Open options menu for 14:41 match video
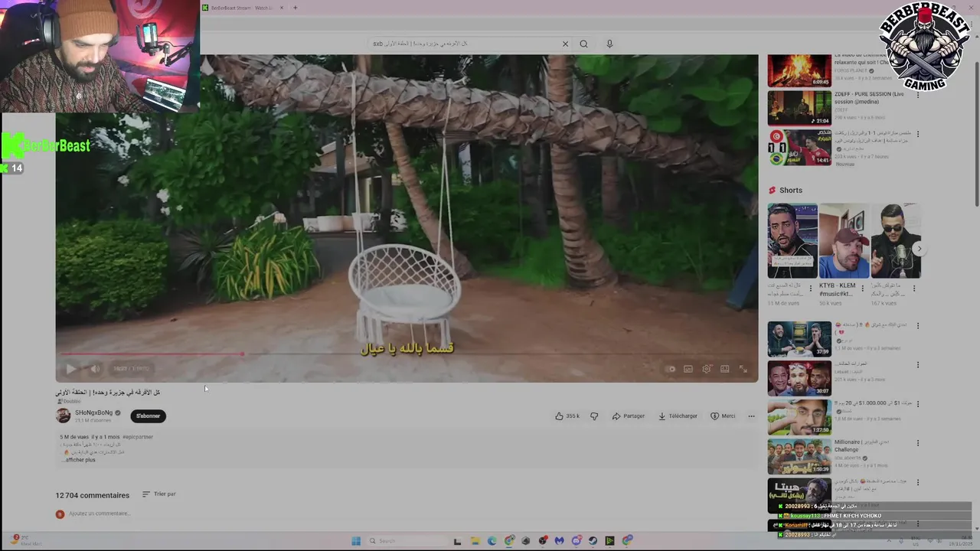Screen dimensions: 980x551 point(918,134)
